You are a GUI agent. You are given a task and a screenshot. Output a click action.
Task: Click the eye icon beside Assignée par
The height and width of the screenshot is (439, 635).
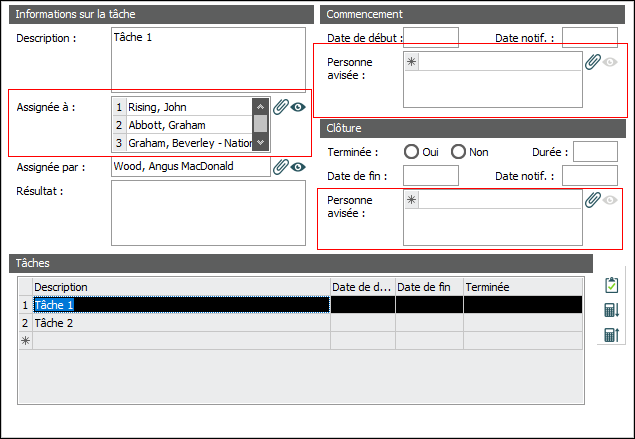[x=297, y=167]
